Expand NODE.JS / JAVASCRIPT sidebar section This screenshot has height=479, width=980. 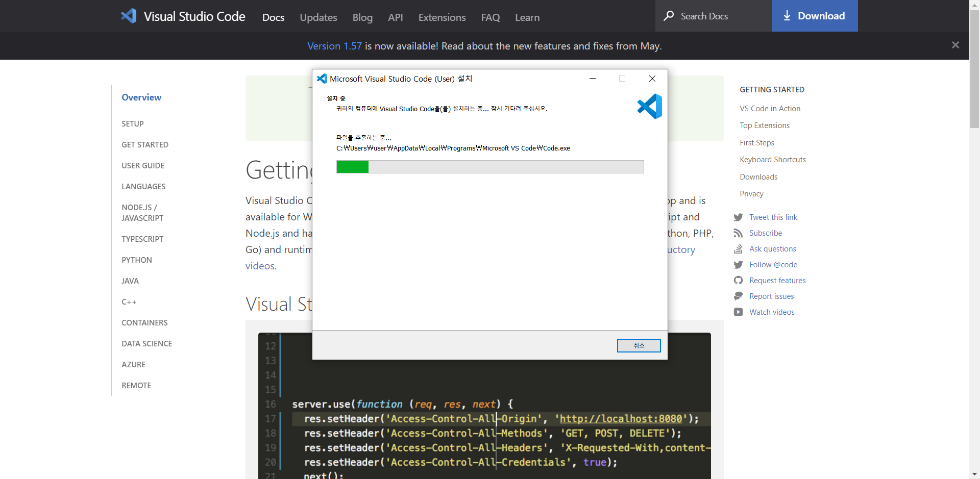coord(142,213)
